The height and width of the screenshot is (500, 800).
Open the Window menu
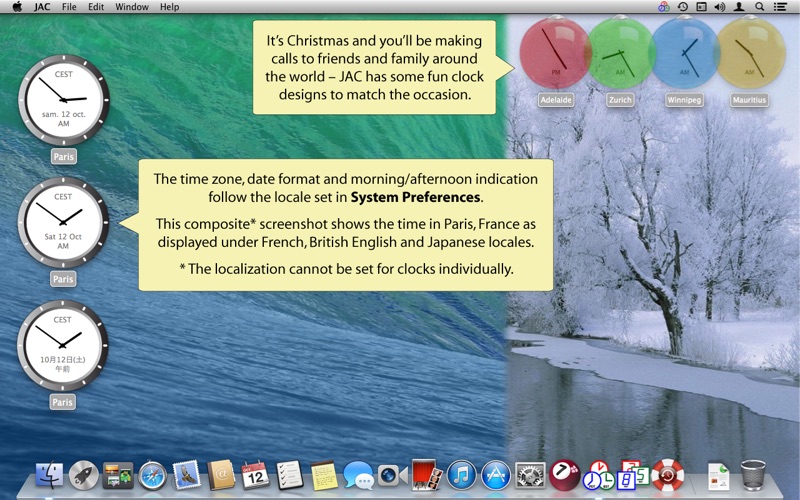pos(131,7)
